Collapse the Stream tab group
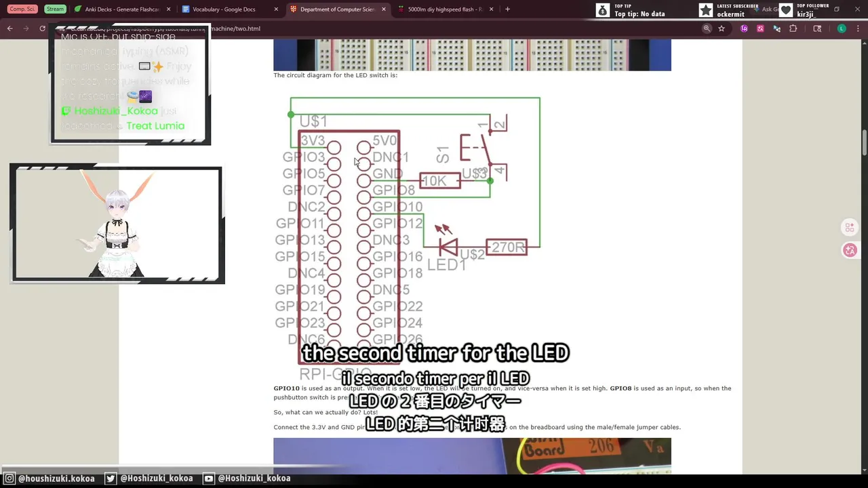This screenshot has height=488, width=868. tap(55, 9)
